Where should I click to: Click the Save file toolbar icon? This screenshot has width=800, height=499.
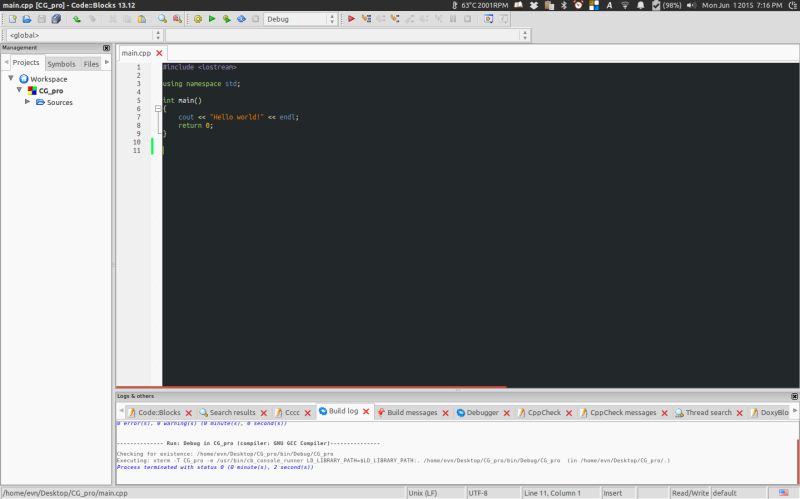[x=42, y=19]
